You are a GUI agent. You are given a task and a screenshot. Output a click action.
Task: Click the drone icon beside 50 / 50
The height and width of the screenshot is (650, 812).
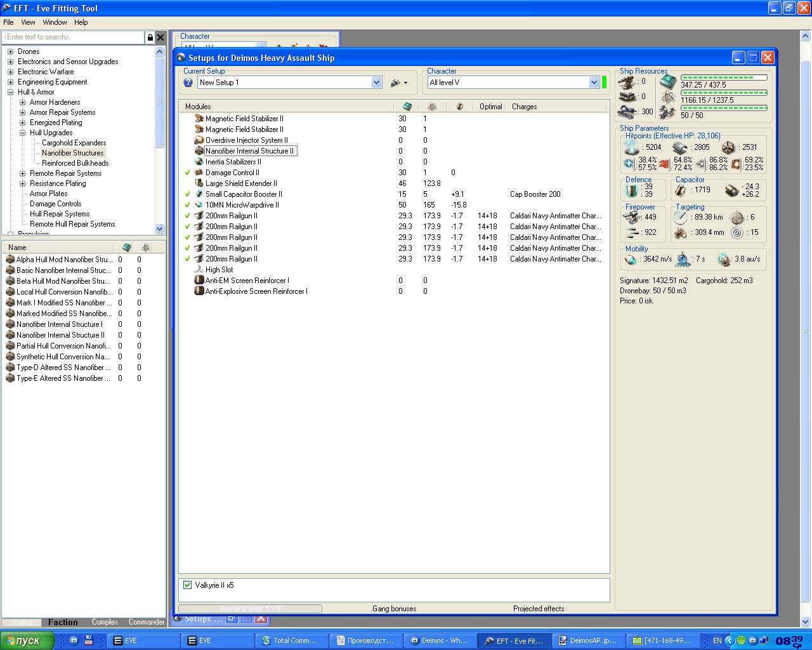click(667, 113)
